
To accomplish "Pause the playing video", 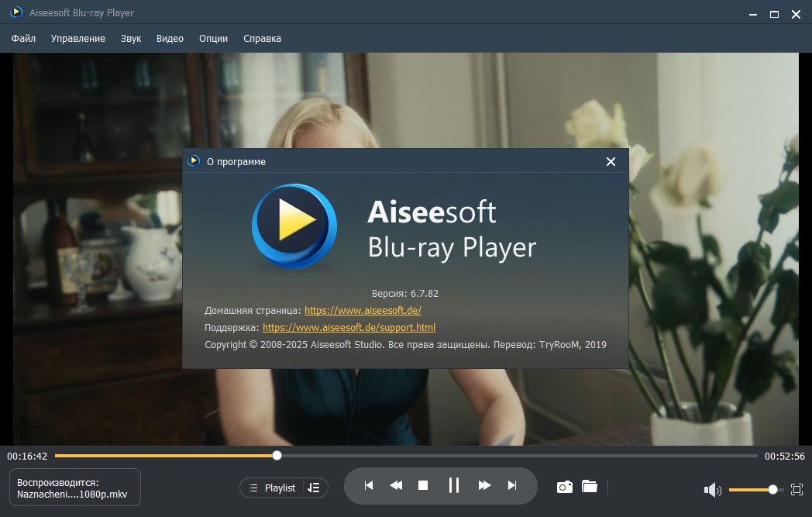I will 454,485.
